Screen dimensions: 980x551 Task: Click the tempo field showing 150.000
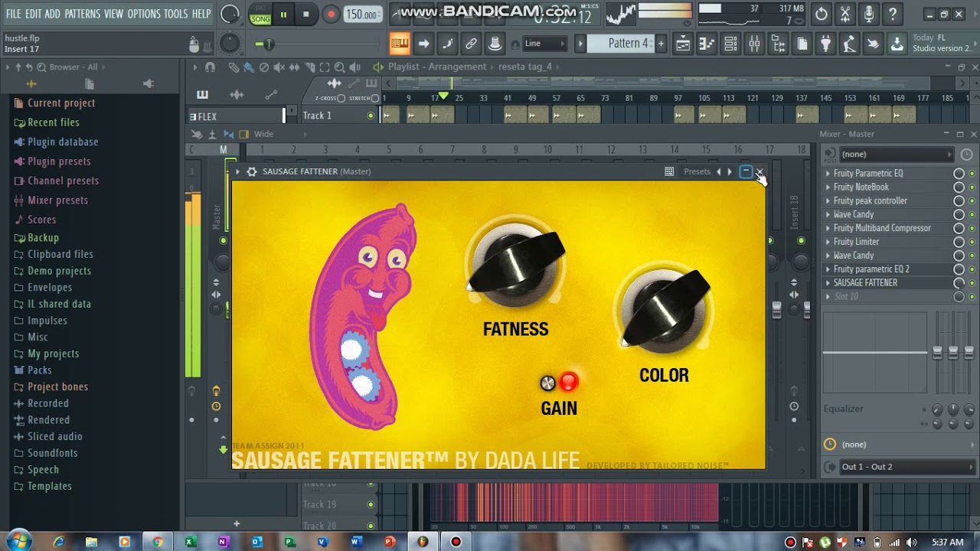(x=361, y=15)
